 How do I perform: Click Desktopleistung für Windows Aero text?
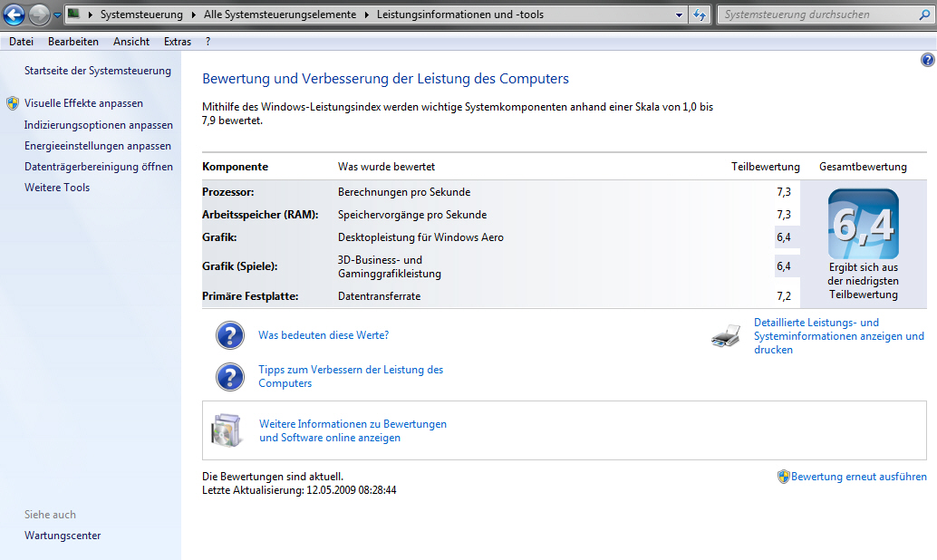(420, 237)
